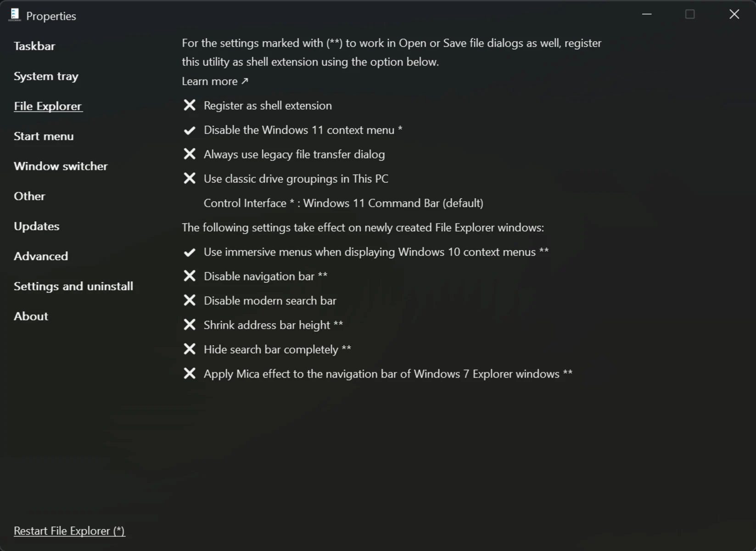Click the X mark beside Disable modern search bar
Viewport: 756px width, 551px height.
pos(190,300)
